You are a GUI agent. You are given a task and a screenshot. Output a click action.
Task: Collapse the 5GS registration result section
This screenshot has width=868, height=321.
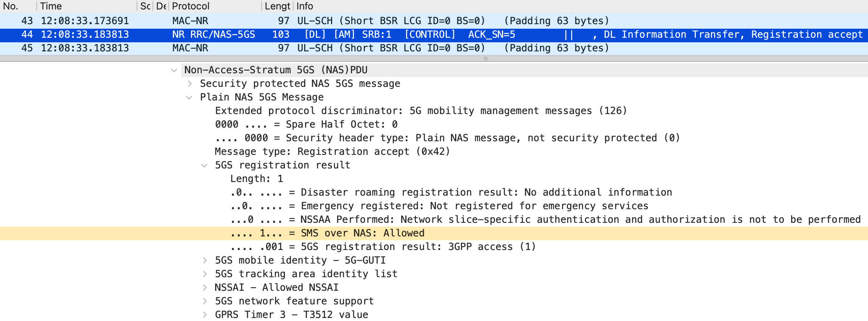(205, 165)
